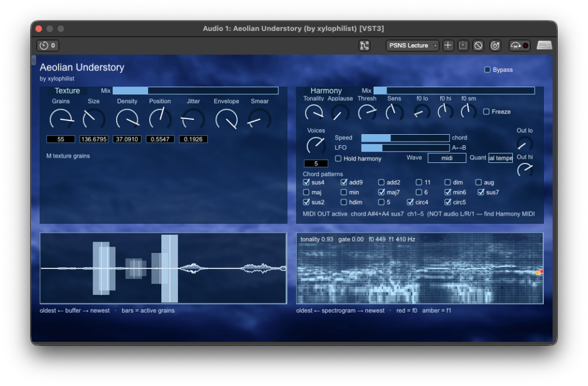Open the Wave dropdown set to midi
588x386 pixels.
(x=447, y=158)
